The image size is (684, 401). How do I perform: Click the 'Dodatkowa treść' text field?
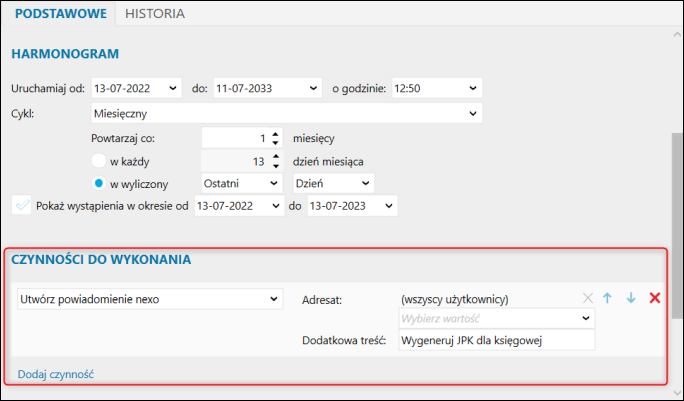point(497,340)
